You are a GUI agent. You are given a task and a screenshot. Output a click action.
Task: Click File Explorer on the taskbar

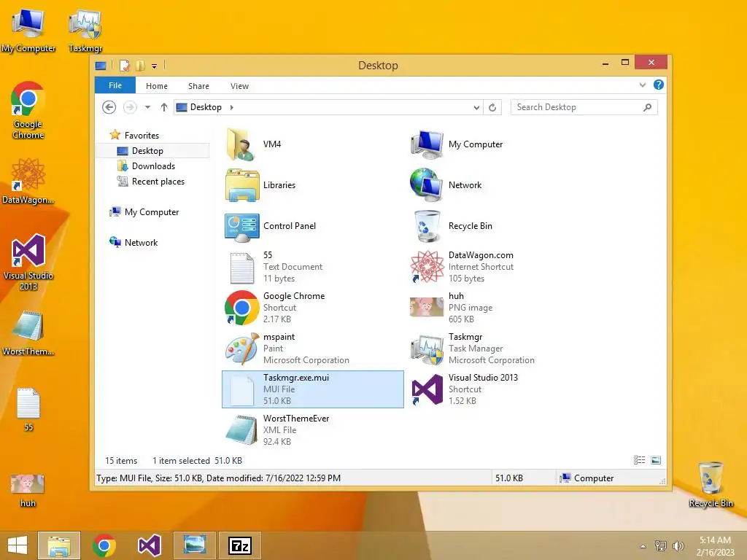[x=59, y=545]
